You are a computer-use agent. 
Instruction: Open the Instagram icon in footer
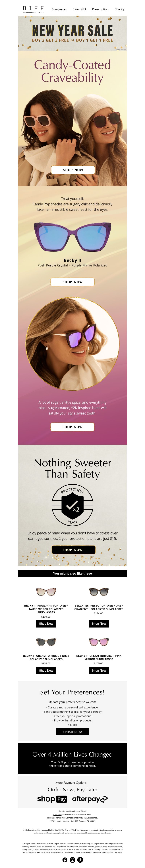72,860
